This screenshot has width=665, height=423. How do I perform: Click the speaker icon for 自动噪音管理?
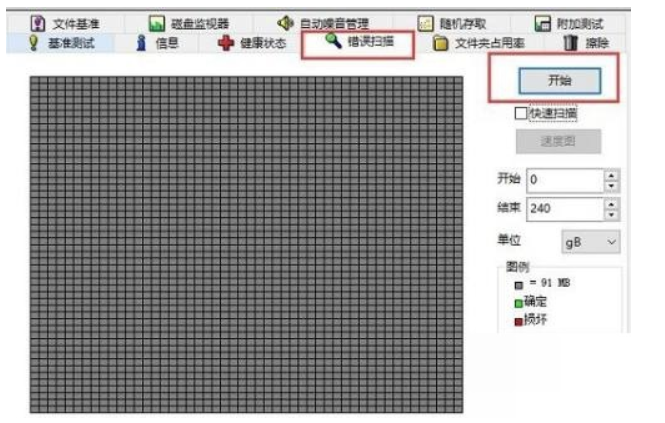[285, 23]
